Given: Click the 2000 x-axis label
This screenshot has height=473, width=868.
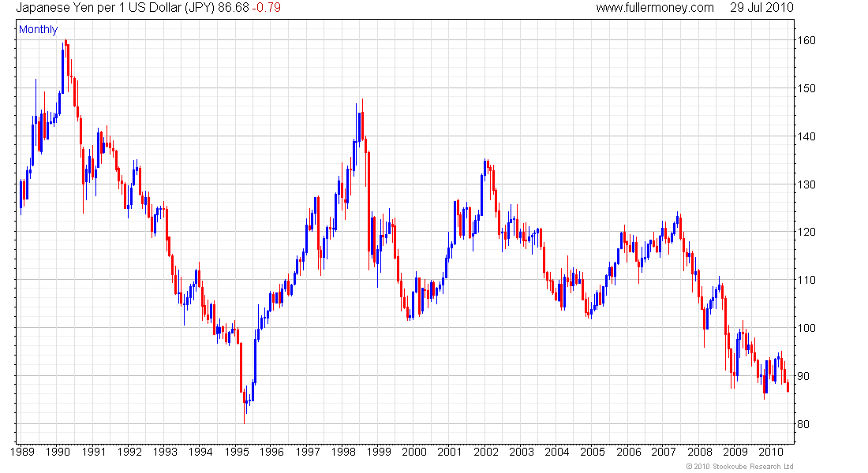Looking at the screenshot, I should click(414, 452).
